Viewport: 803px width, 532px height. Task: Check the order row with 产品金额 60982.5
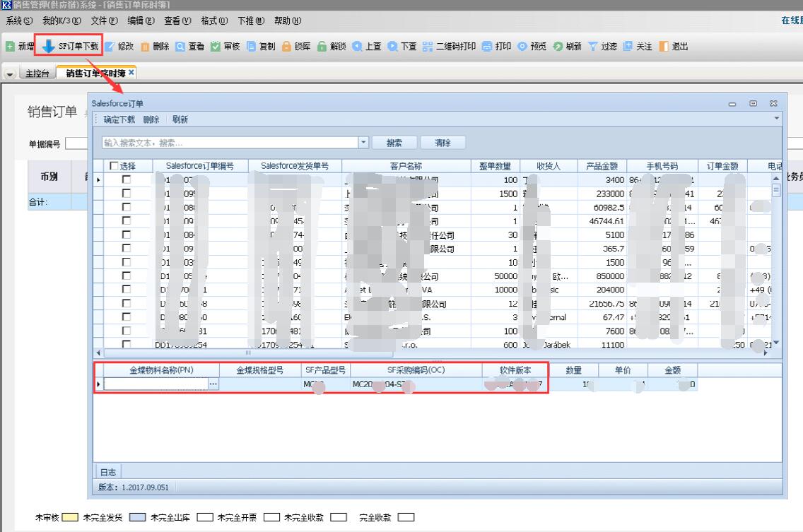(x=126, y=207)
